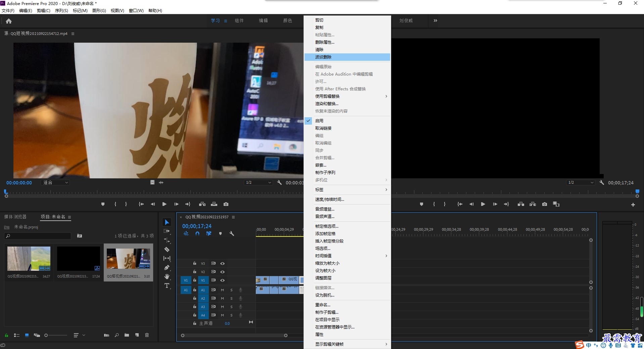This screenshot has width=644, height=349.
Task: Toggle lock on track V2
Action: click(194, 272)
